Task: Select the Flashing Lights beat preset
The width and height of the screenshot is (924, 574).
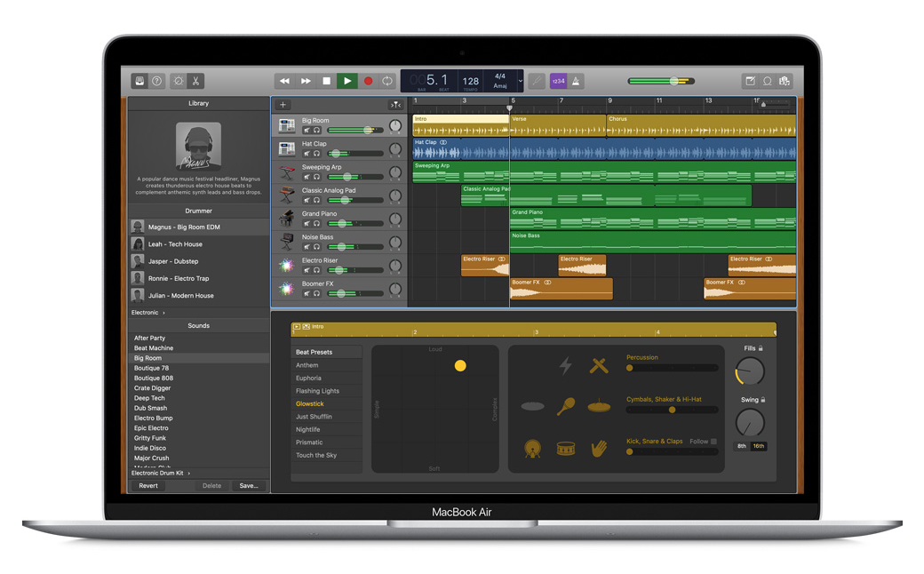Action: pos(326,391)
